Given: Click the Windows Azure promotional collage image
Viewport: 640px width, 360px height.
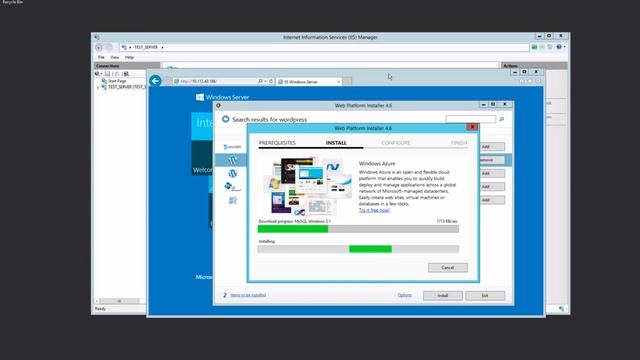Looking at the screenshot, I should point(307,187).
